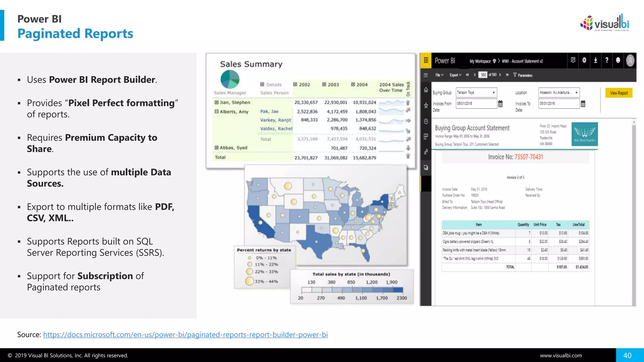Click invoice number 73507-70431
The height and width of the screenshot is (362, 644).
(529, 157)
